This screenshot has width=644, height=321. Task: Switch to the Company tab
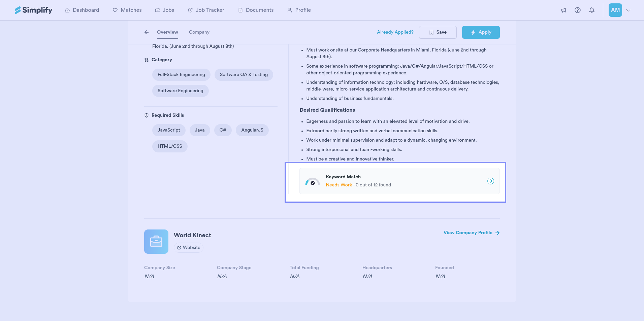[x=199, y=32]
